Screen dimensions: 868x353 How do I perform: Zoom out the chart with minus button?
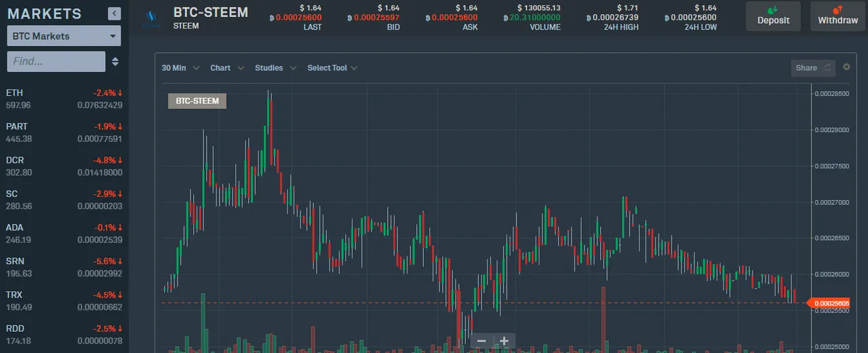[x=481, y=341]
